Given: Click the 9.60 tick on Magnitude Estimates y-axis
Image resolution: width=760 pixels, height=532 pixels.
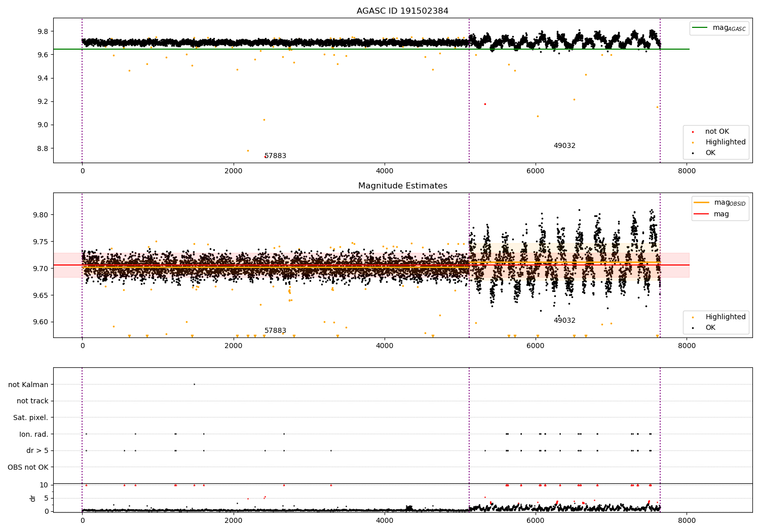Looking at the screenshot, I should coord(41,322).
